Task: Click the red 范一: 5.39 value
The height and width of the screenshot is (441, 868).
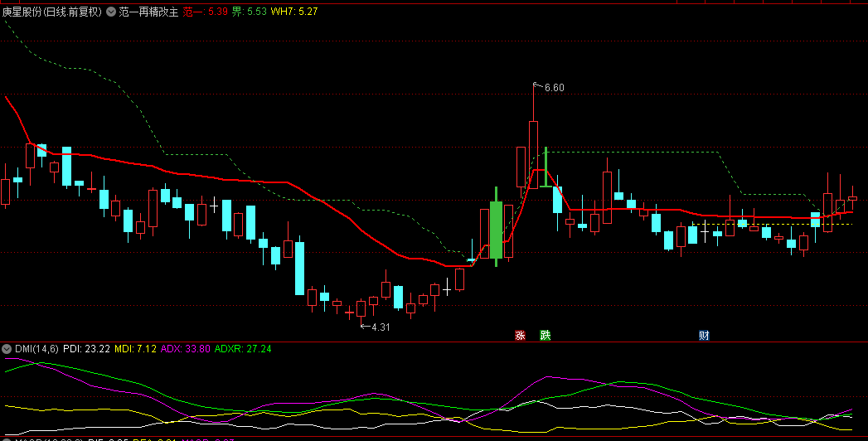Action: (x=206, y=12)
